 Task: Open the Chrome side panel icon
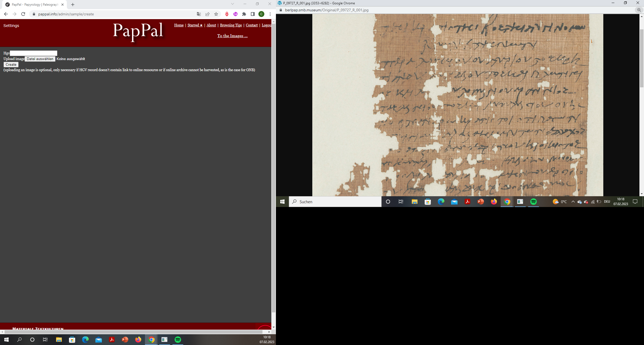tap(253, 14)
